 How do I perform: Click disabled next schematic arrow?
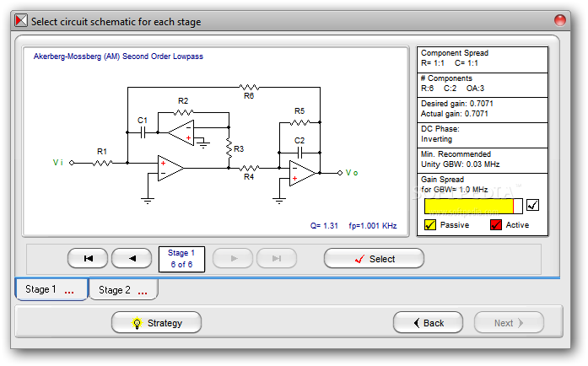pyautogui.click(x=233, y=258)
